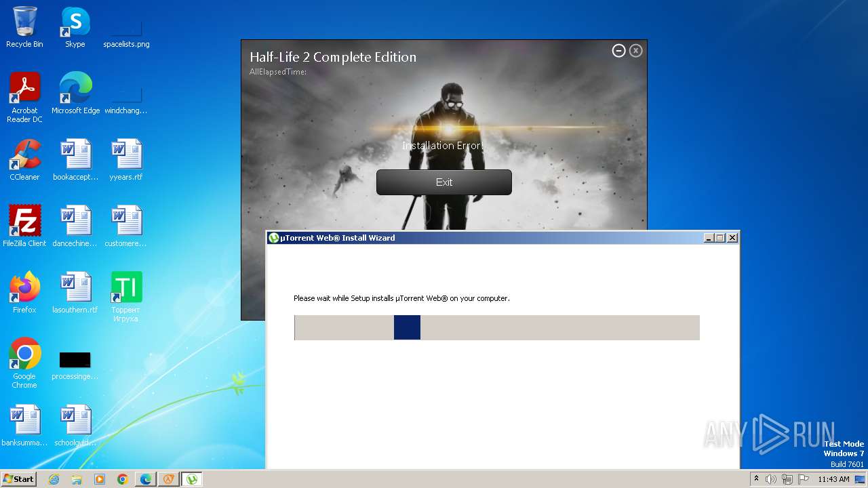The image size is (868, 488).
Task: Open Action Center flag icon
Action: click(802, 479)
